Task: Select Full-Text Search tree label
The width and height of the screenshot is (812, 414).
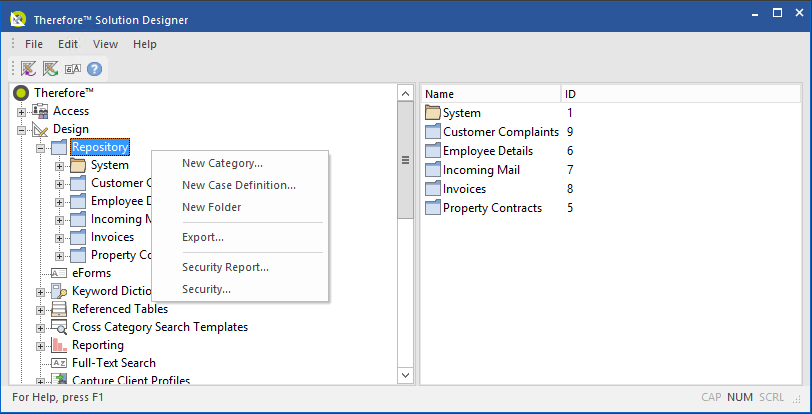Action: point(114,363)
